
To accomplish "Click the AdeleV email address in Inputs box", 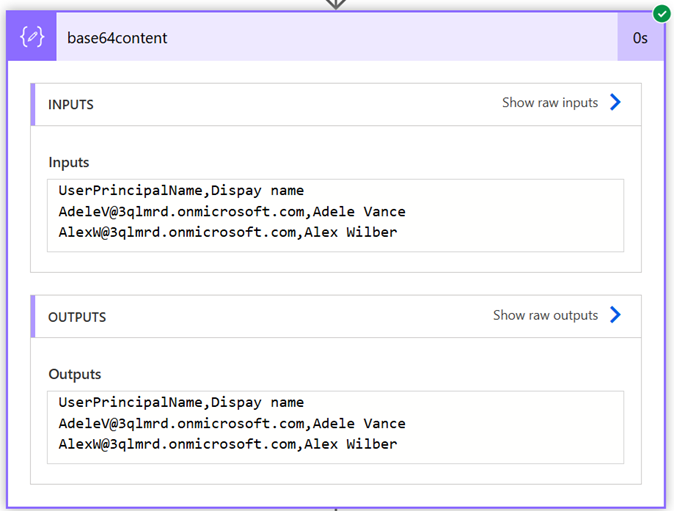I will [181, 211].
